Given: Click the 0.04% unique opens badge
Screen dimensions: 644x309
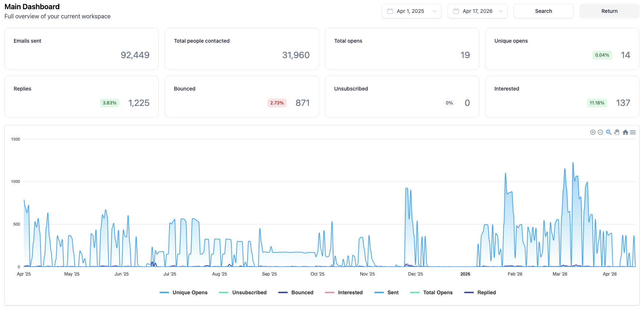Looking at the screenshot, I should tap(602, 55).
